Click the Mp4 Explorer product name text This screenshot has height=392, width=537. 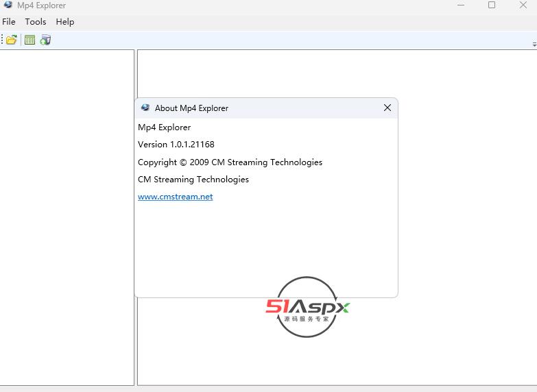pyautogui.click(x=165, y=127)
